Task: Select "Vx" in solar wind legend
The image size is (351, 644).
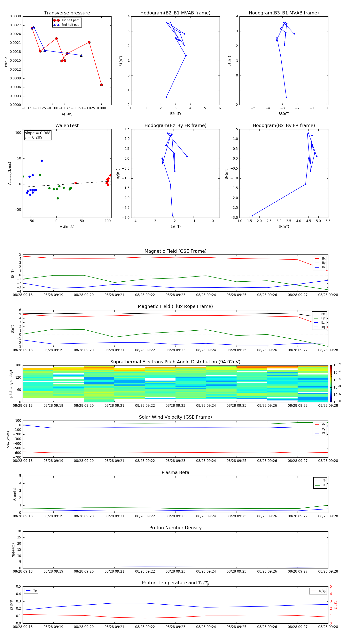Action: point(320,424)
